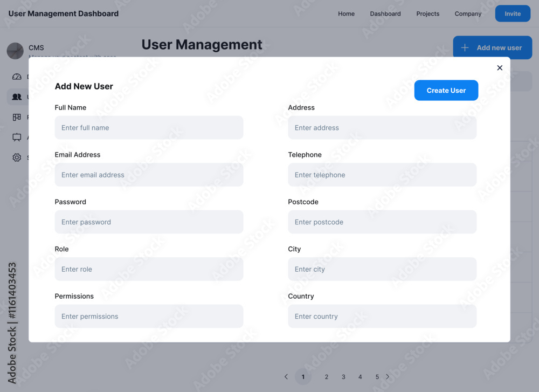Click the User Management page heading
This screenshot has width=539, height=392.
click(x=202, y=45)
